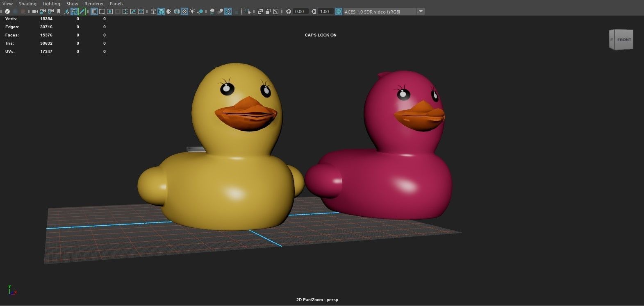Click the camera Bookmarks icon
The height and width of the screenshot is (306, 644).
(59, 11)
